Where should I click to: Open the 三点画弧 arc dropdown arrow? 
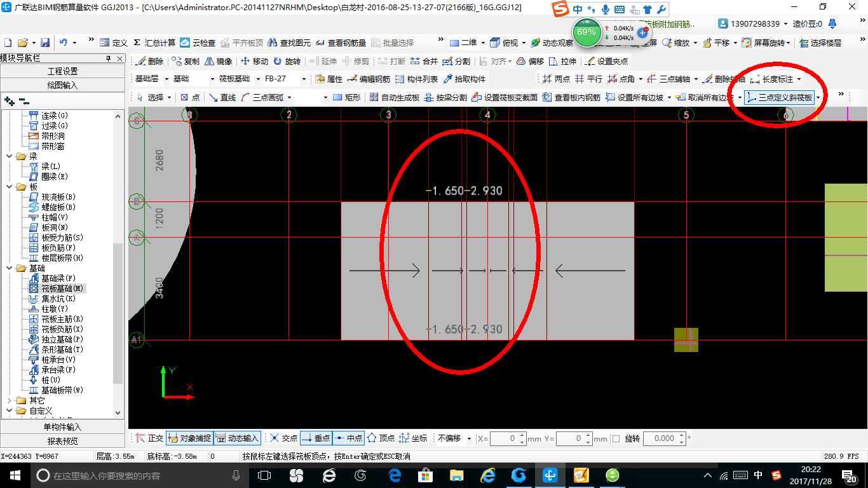(x=289, y=97)
